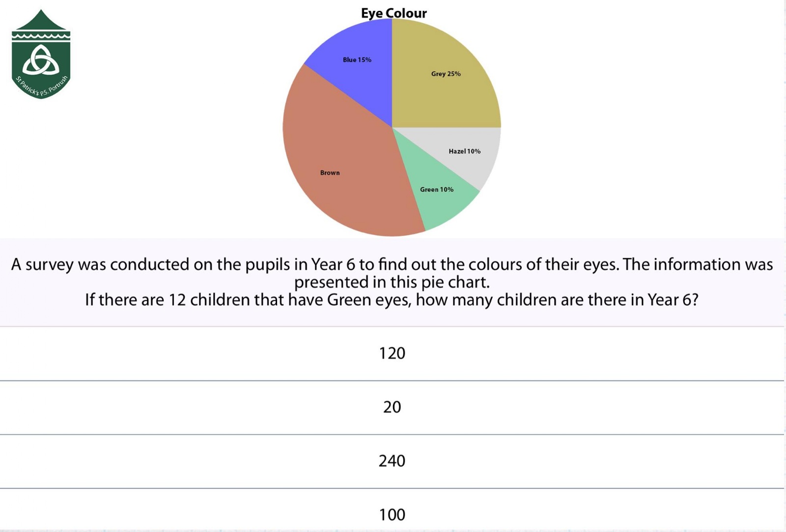Click the pointed roof top of the crest
The image size is (786, 532).
click(41, 20)
